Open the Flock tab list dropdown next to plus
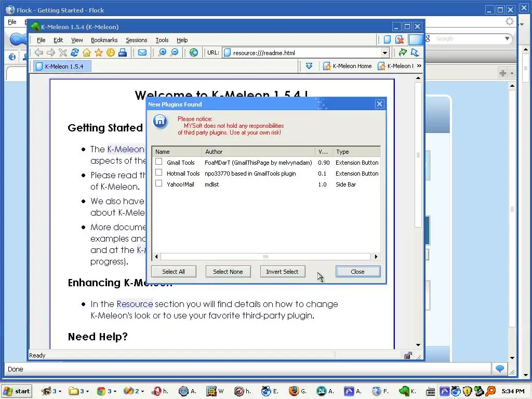Screen dimensions: 532x399 (512, 73)
